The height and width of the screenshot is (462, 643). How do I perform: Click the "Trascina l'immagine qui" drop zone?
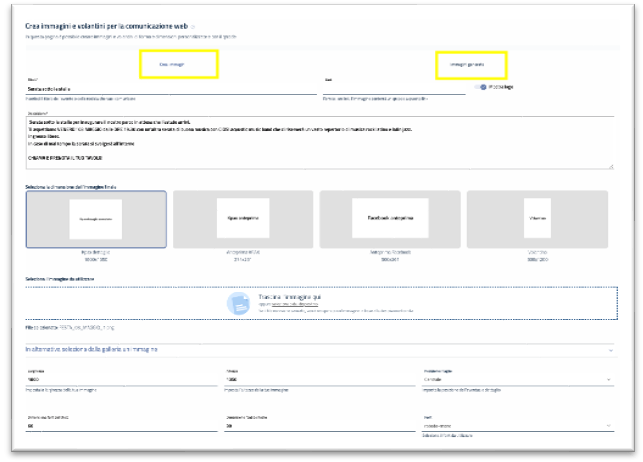[320, 303]
